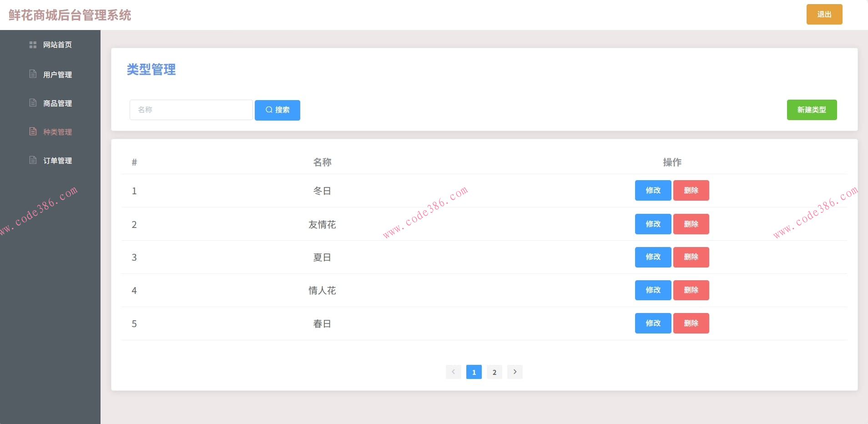Delete the 春日 type entry
The height and width of the screenshot is (424, 868).
pyautogui.click(x=691, y=323)
